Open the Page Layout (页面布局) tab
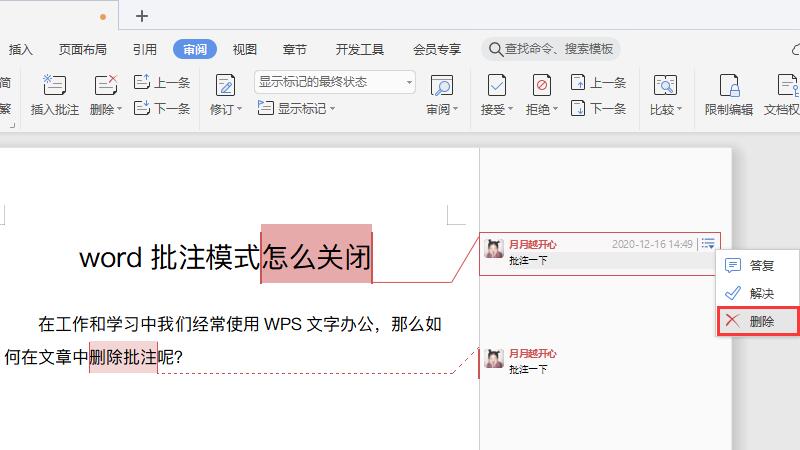This screenshot has width=800, height=450. click(82, 49)
